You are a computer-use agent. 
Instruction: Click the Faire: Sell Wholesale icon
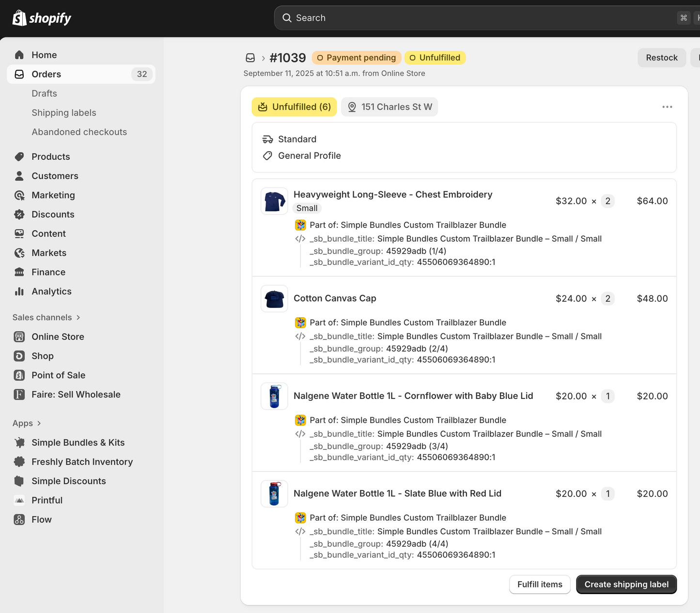point(19,395)
